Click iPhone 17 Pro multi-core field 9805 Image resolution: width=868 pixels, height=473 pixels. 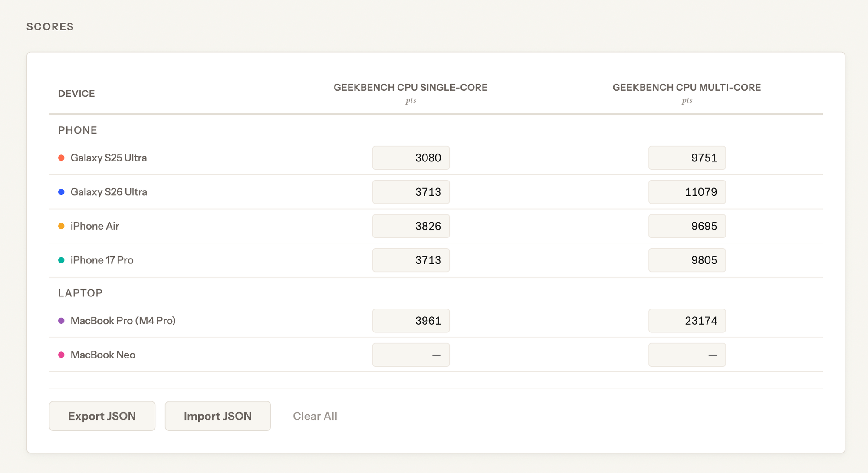687,260
